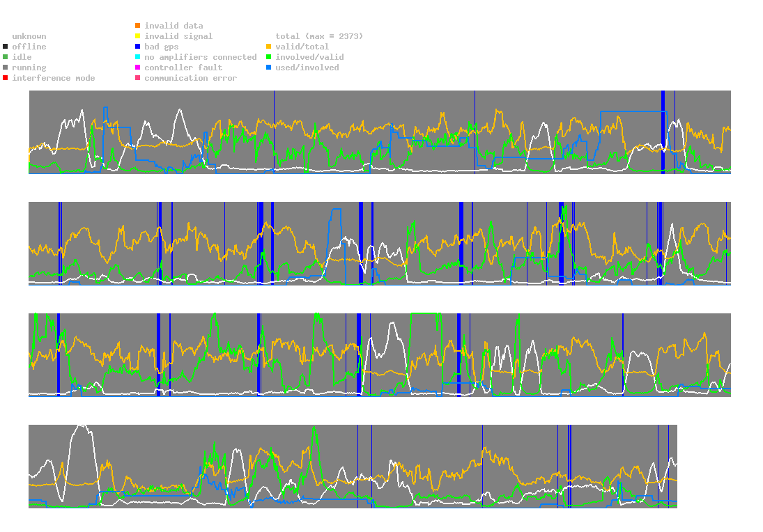763x532 pixels.
Task: Select the 'invalid signal' legend label
Action: [178, 36]
